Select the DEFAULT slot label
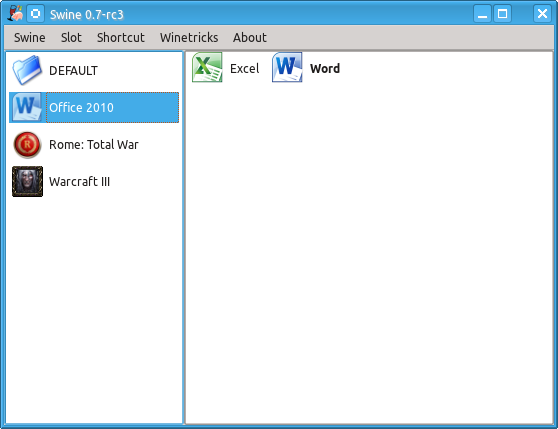558x429 pixels. pyautogui.click(x=73, y=70)
